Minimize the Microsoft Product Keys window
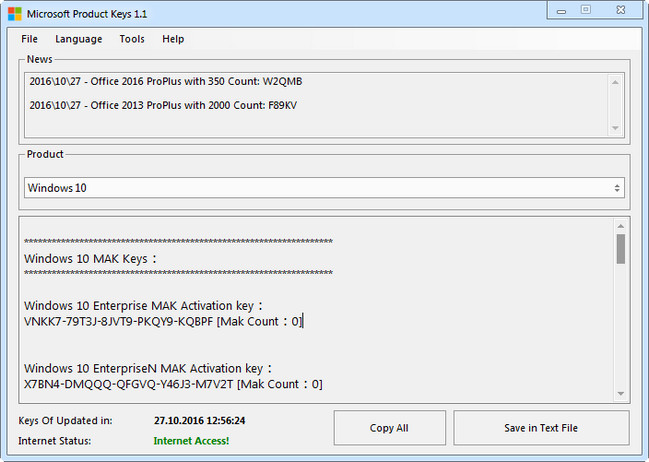 (561, 10)
